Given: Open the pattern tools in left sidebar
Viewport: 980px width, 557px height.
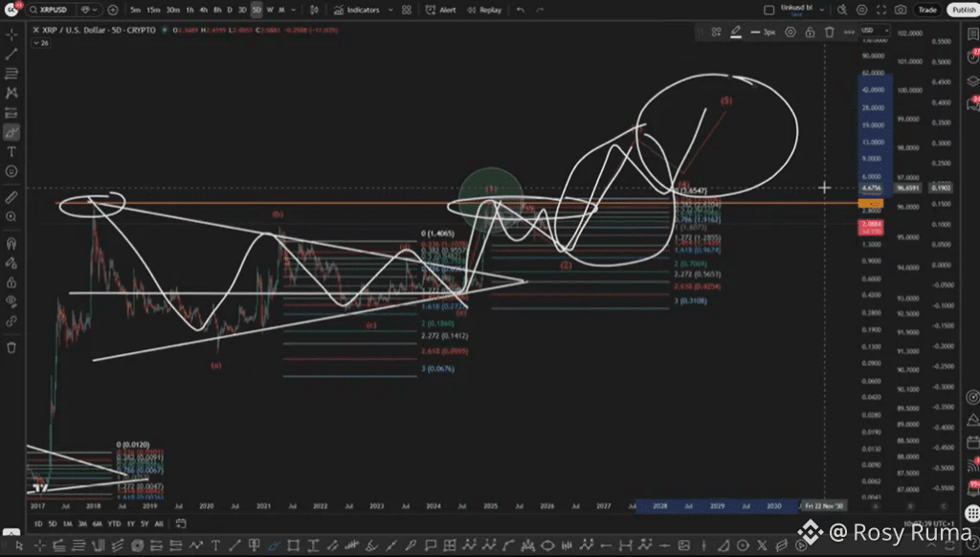Looking at the screenshot, I should [11, 93].
